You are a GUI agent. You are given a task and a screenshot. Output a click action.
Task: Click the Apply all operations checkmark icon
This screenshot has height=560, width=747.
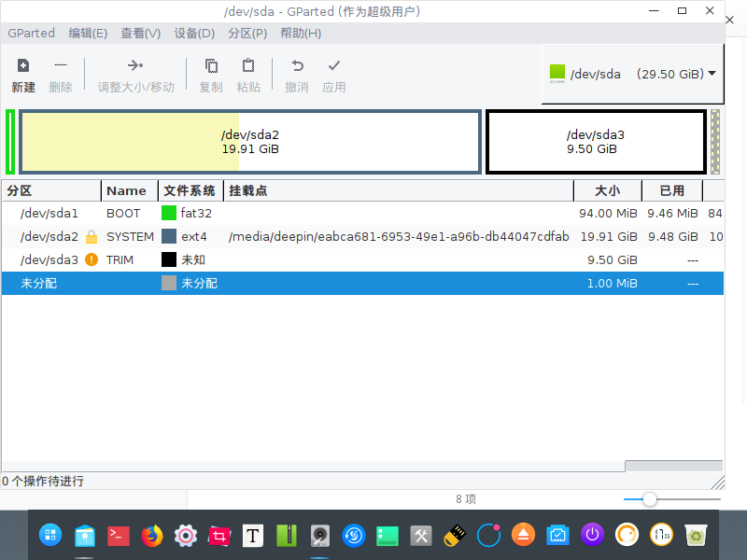pyautogui.click(x=334, y=65)
